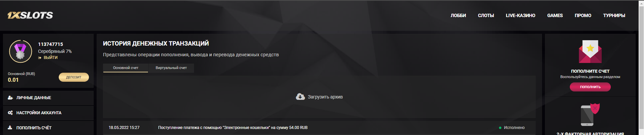Open the СЛОТЫ menu item
The image size is (644, 135).
tap(486, 15)
